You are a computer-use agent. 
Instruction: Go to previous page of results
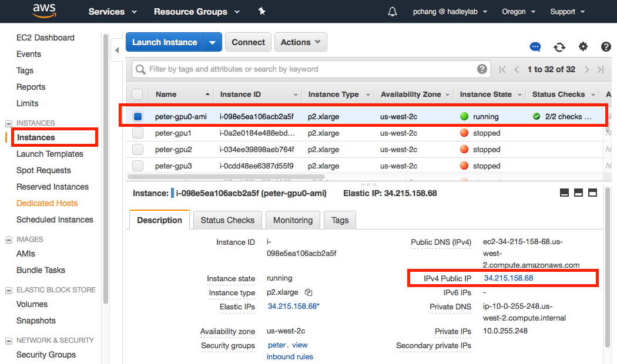point(517,70)
